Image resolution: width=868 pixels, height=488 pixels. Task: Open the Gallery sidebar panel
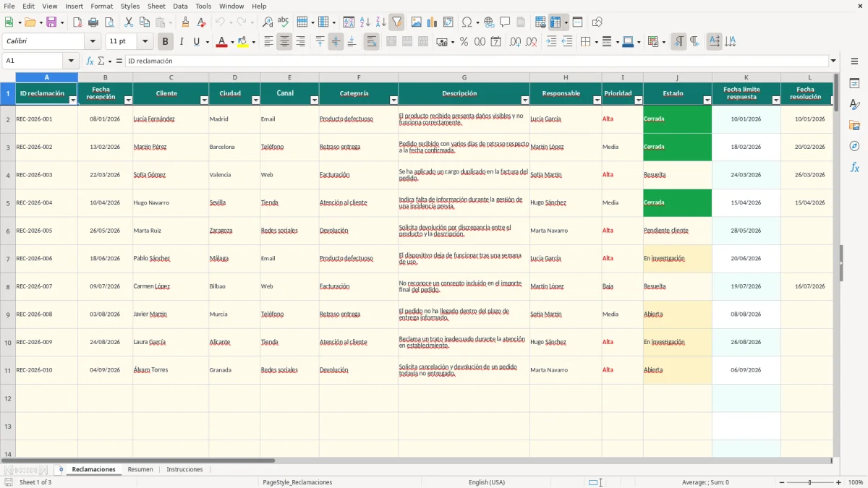point(854,125)
